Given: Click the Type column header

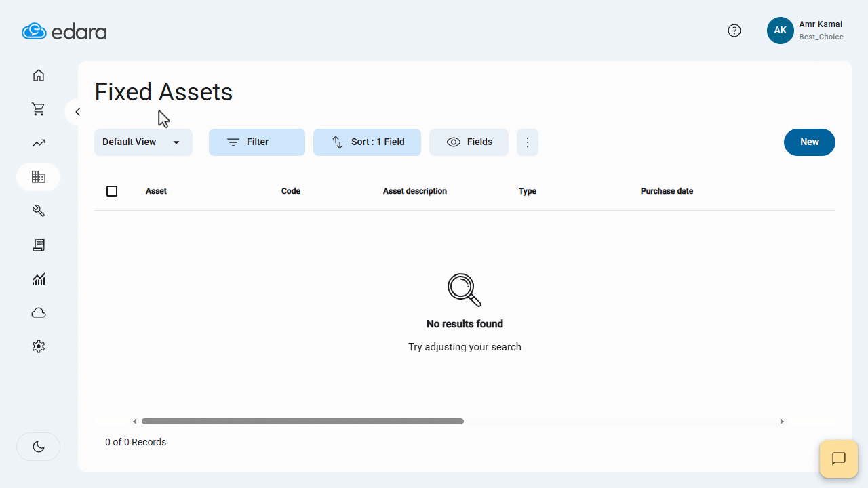Looking at the screenshot, I should click(x=528, y=191).
